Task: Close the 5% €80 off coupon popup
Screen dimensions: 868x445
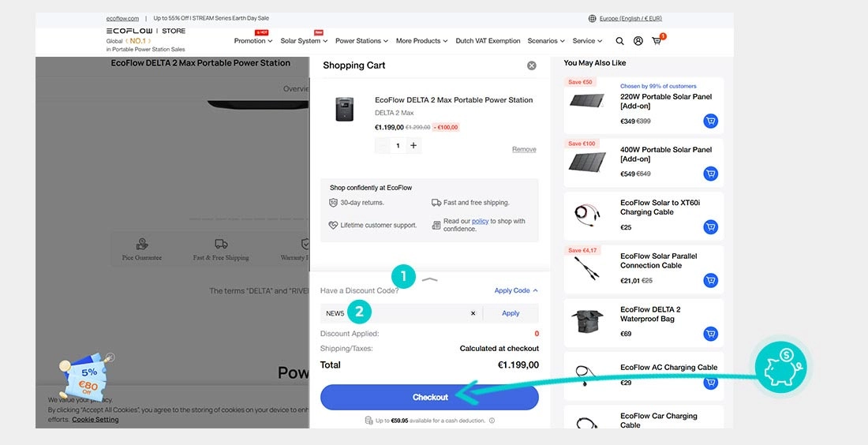Action: 110,357
